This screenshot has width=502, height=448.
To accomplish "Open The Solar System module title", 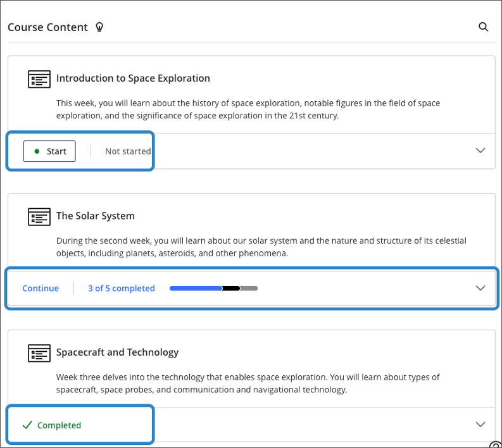I will coord(95,216).
